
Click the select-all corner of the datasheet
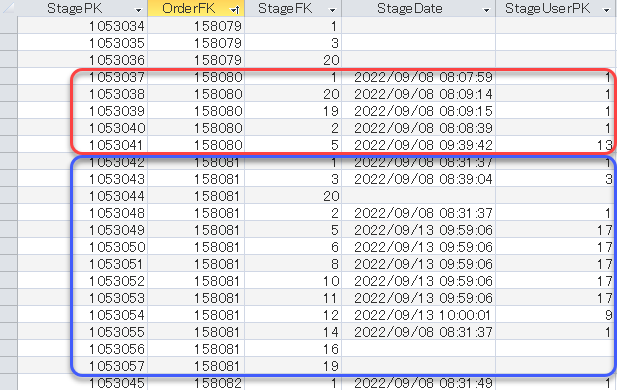click(9, 8)
